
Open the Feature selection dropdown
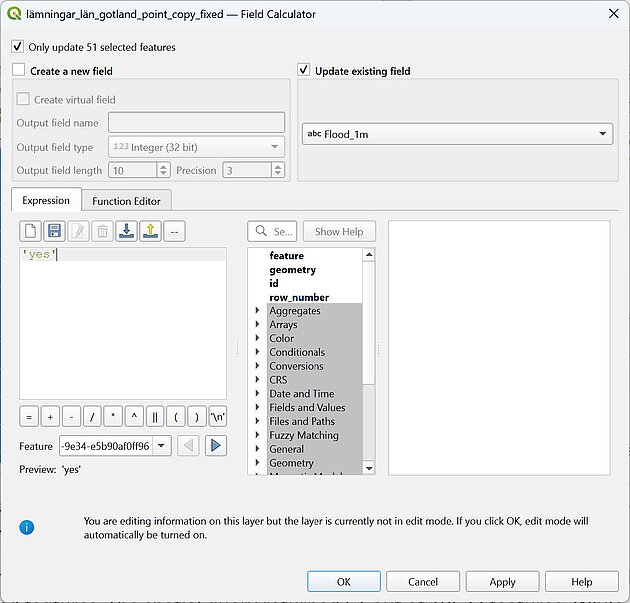(162, 446)
